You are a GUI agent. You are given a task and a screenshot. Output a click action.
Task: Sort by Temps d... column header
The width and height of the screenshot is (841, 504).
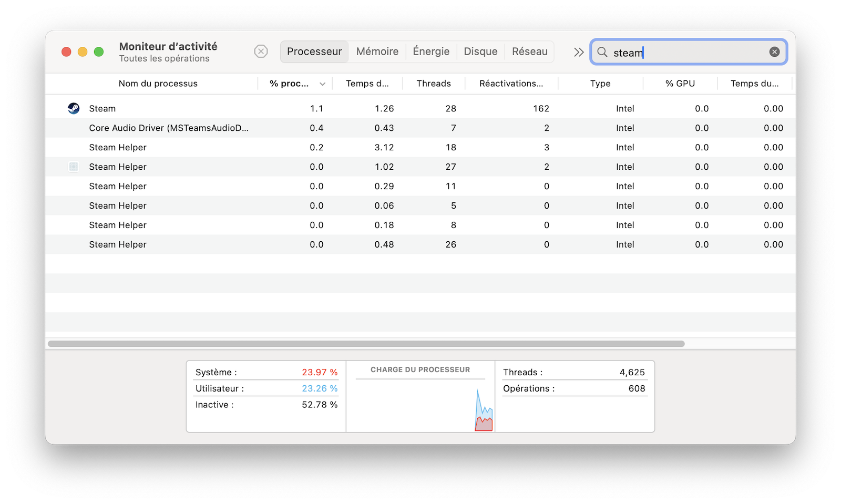click(x=367, y=84)
